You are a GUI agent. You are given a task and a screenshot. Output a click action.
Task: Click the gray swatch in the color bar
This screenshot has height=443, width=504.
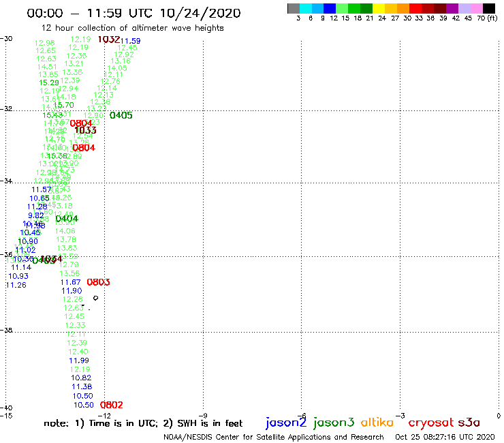(294, 8)
